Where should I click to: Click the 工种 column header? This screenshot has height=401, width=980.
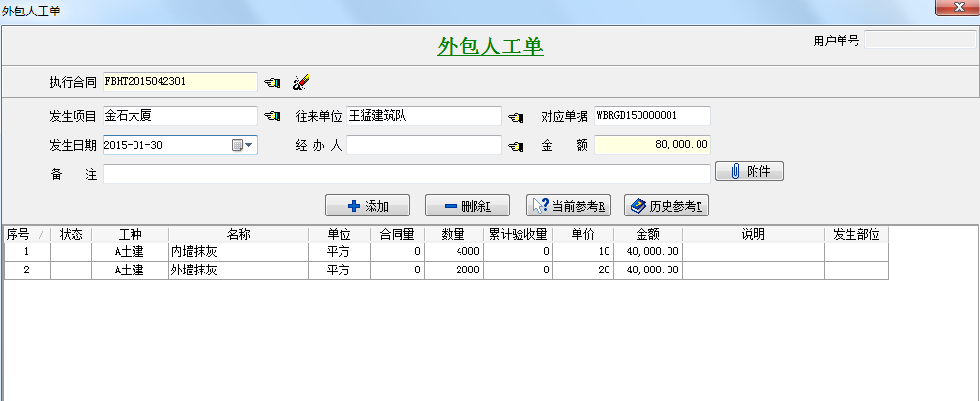click(130, 234)
